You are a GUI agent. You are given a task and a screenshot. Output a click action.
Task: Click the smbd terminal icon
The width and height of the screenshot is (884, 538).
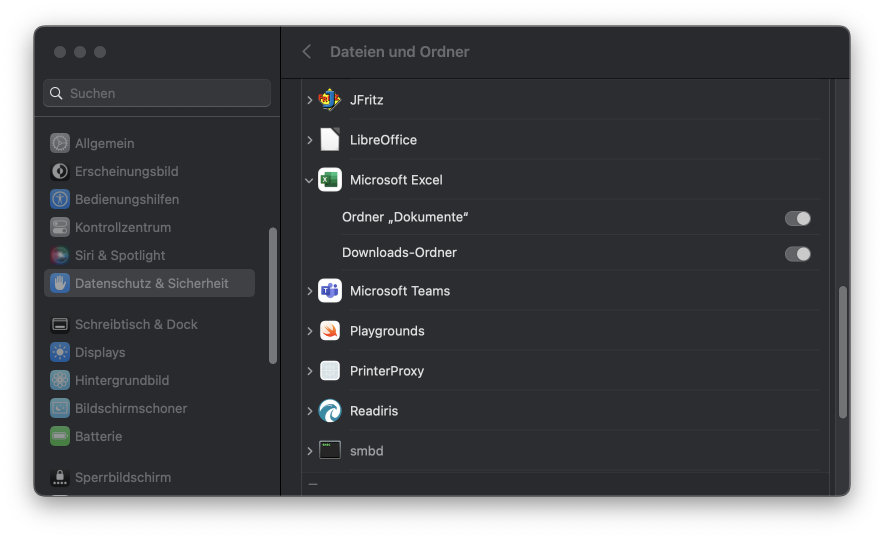point(330,451)
